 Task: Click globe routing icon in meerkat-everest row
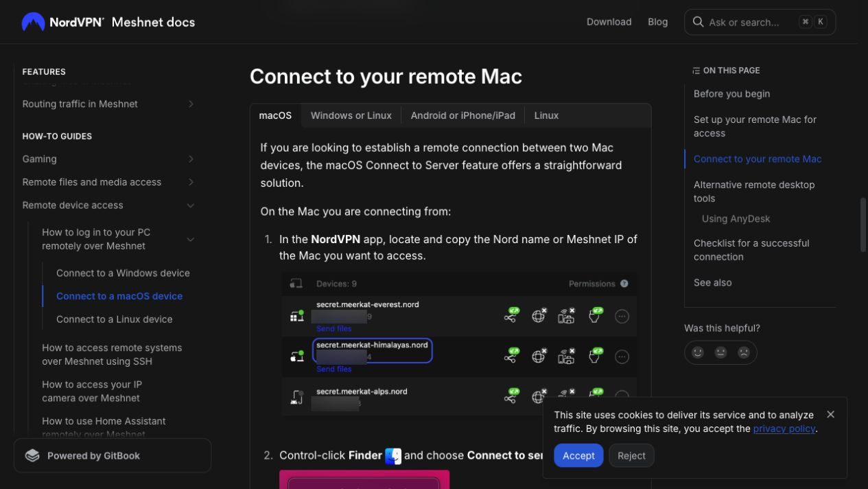[x=539, y=315]
